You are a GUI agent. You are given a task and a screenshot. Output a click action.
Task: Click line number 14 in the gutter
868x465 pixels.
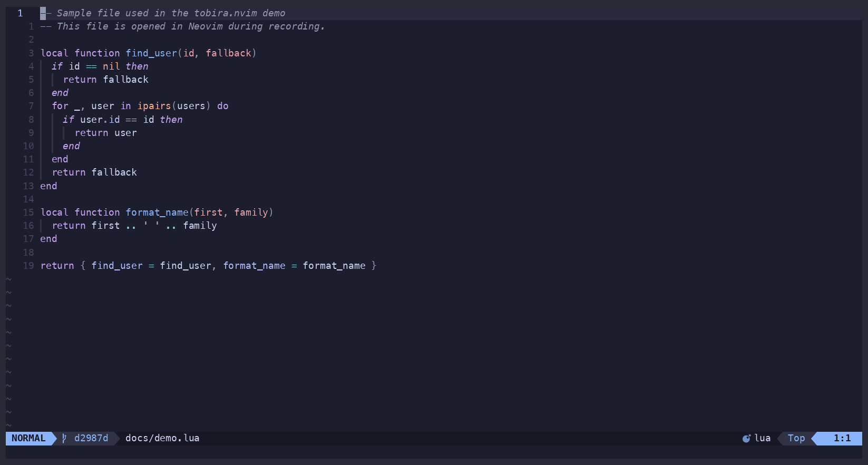point(28,199)
